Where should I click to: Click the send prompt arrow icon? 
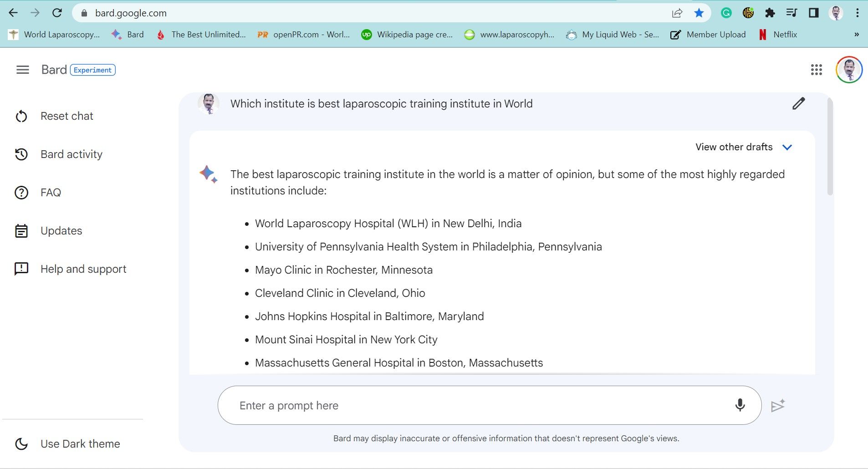(x=778, y=405)
